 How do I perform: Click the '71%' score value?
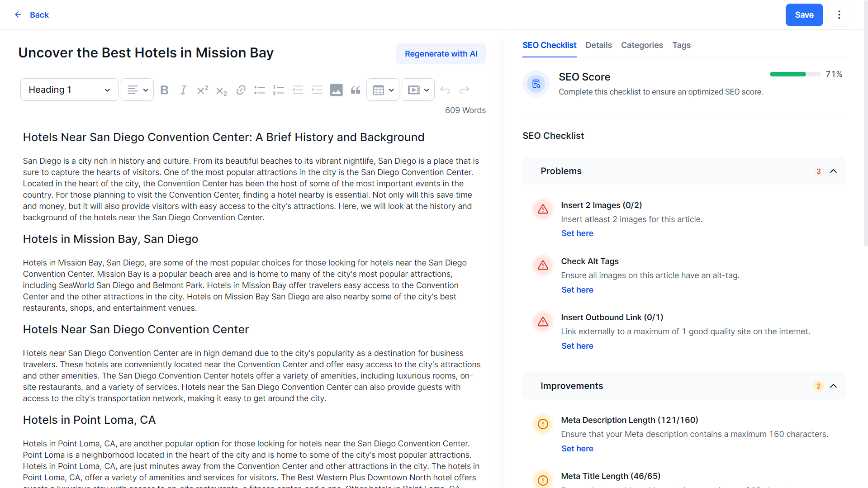point(834,74)
